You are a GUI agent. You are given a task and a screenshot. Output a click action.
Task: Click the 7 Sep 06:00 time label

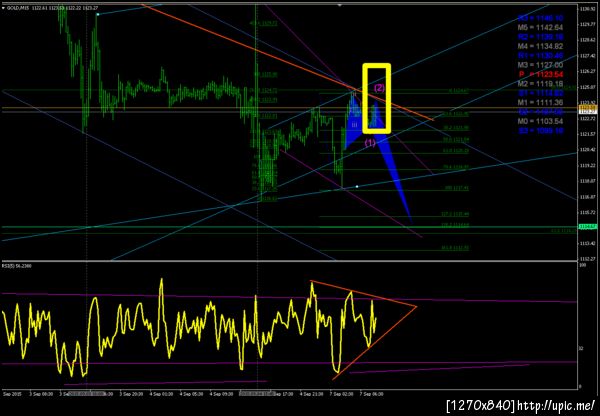click(x=373, y=393)
